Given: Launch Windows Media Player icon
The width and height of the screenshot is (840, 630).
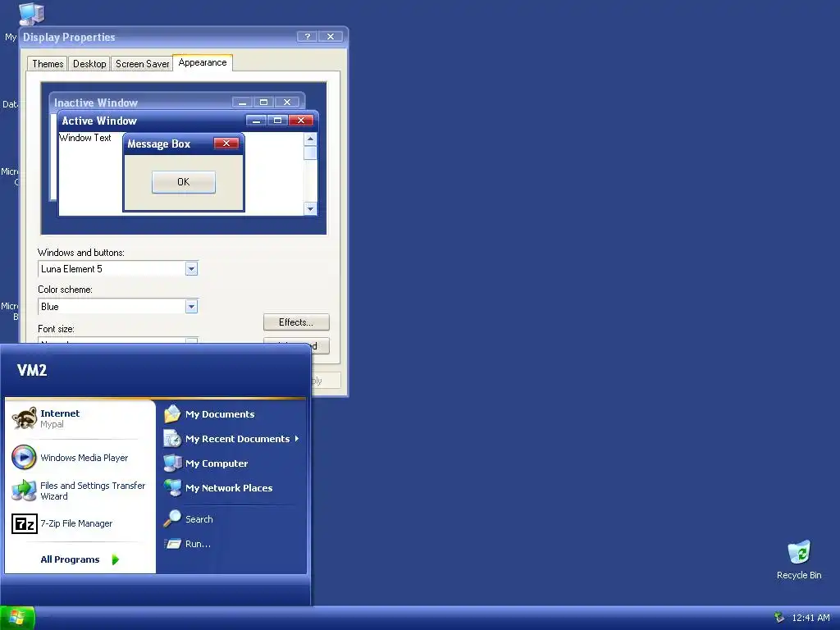Looking at the screenshot, I should 24,458.
